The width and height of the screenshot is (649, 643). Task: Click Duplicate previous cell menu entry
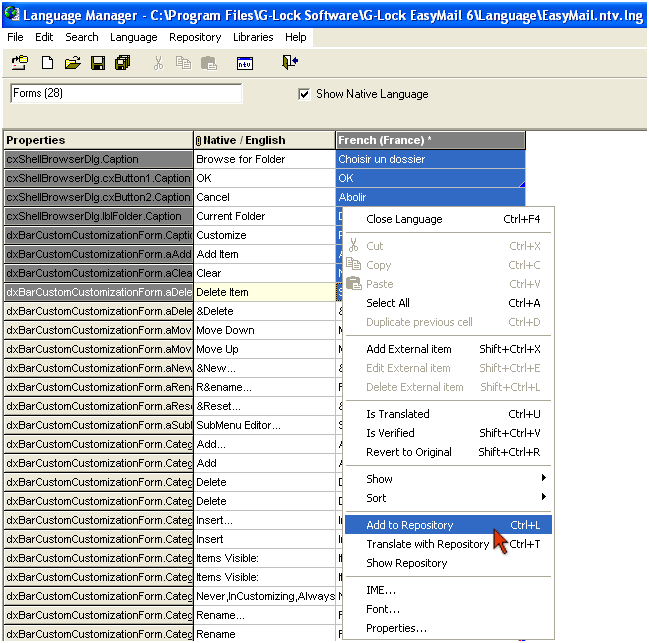coord(448,322)
